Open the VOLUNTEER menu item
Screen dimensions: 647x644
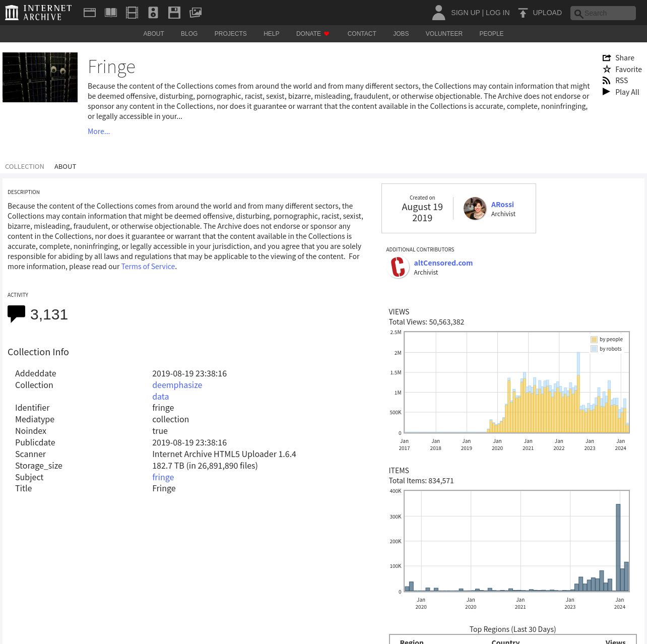[444, 34]
